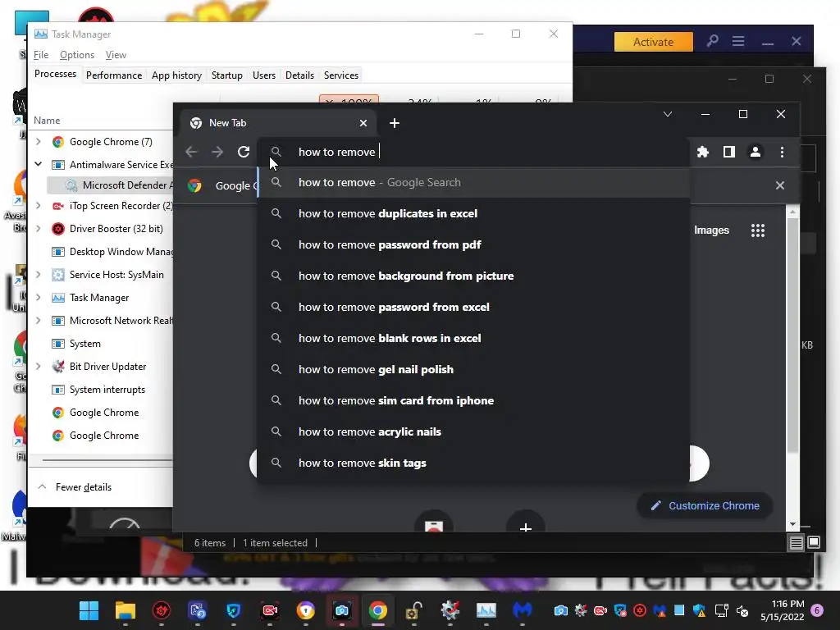Go back in Chrome

191,152
